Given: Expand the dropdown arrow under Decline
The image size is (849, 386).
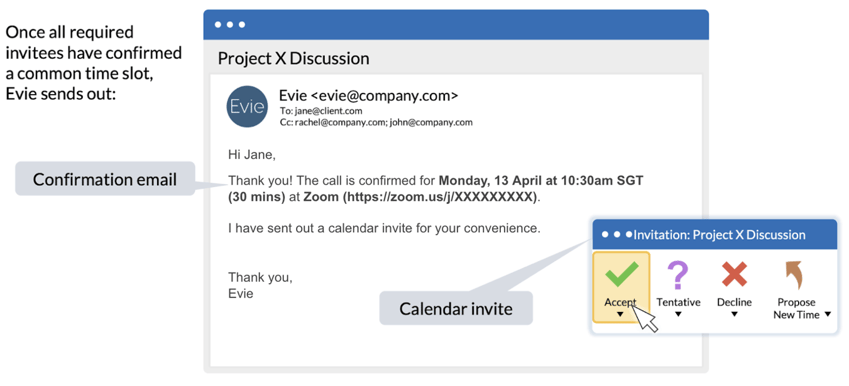Looking at the screenshot, I should pos(734,314).
